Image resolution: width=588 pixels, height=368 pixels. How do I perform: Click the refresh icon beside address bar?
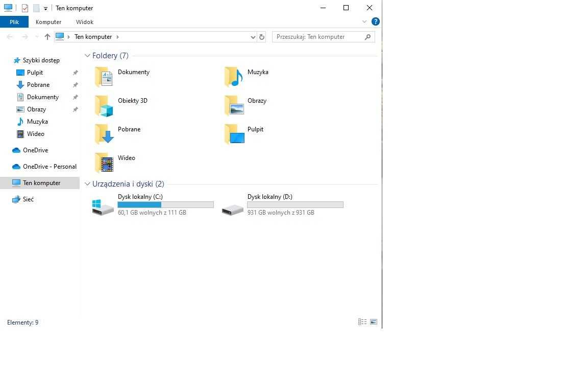point(262,37)
